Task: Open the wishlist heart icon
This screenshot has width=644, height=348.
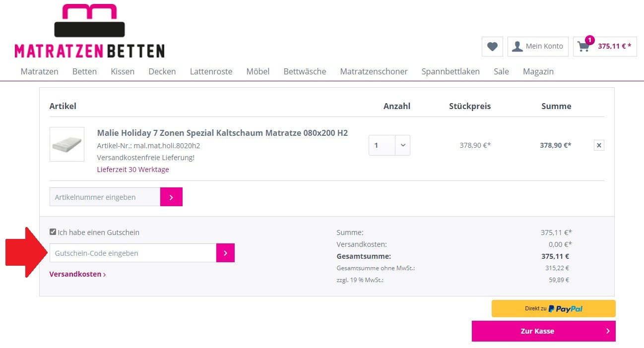Action: click(x=492, y=47)
